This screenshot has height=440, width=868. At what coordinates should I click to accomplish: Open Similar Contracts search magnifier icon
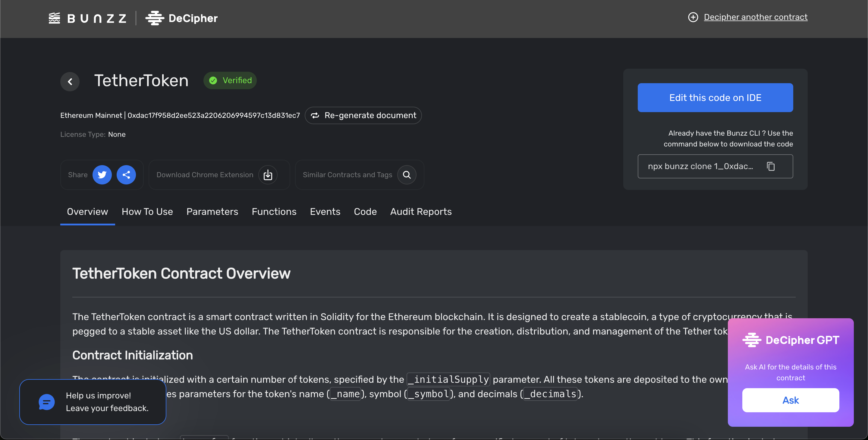(407, 174)
